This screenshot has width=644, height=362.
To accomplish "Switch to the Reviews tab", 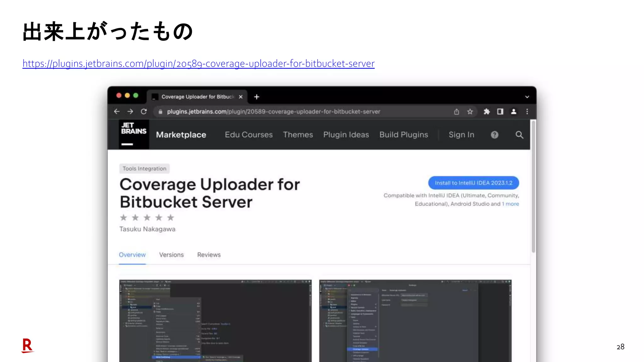I will (209, 255).
